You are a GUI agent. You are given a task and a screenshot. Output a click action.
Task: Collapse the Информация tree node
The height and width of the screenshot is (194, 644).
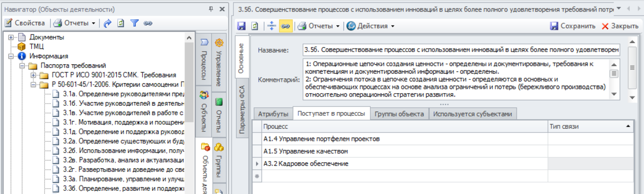pos(11,56)
